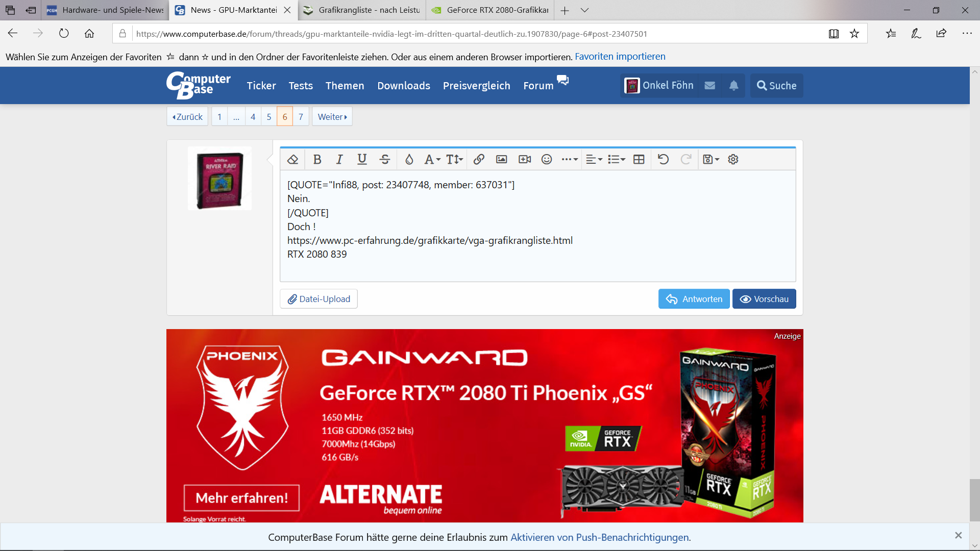The width and height of the screenshot is (980, 551).
Task: Open the font size dropdown
Action: click(x=454, y=160)
